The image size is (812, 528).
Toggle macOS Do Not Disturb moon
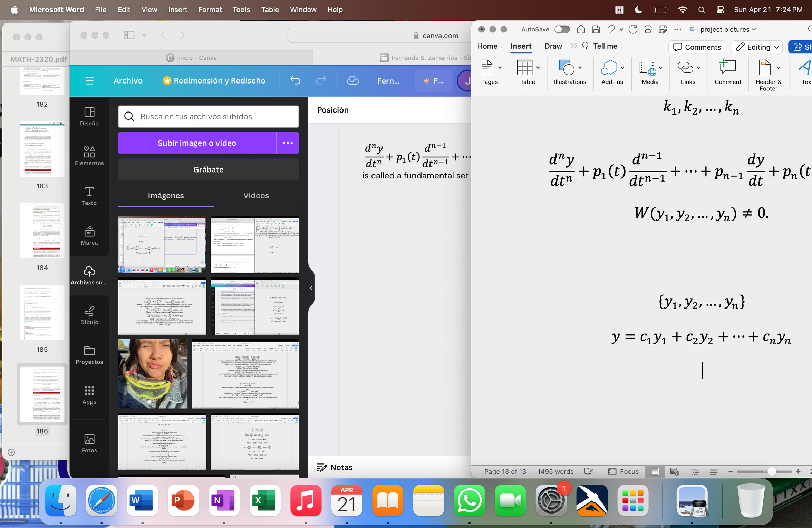pos(638,10)
